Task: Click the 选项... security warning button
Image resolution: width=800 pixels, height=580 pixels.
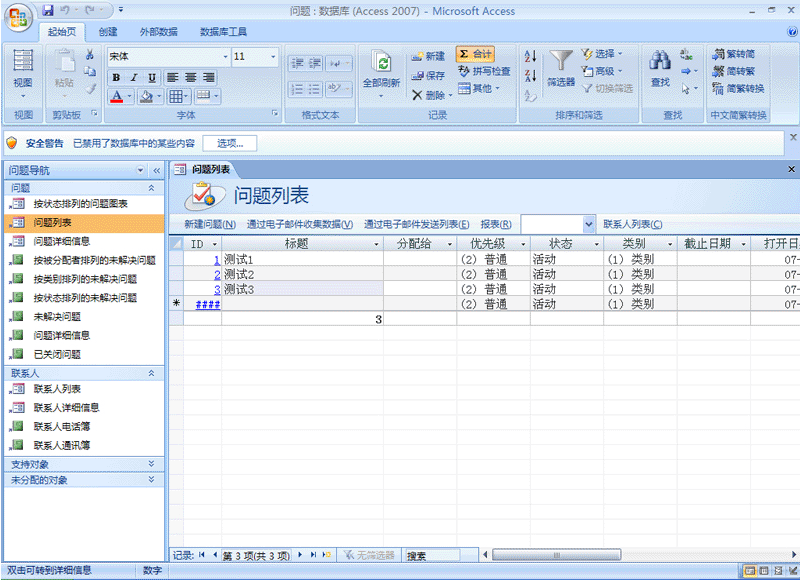Action: pyautogui.click(x=229, y=143)
